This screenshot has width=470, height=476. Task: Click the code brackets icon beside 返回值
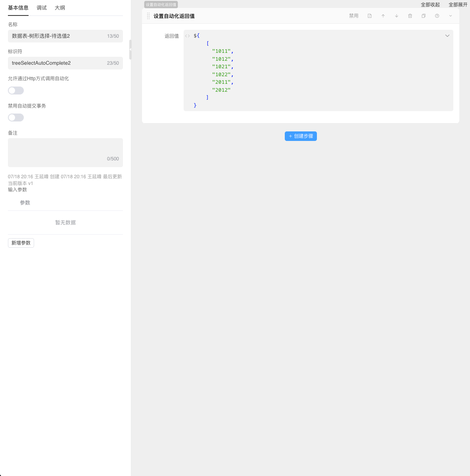coord(188,36)
